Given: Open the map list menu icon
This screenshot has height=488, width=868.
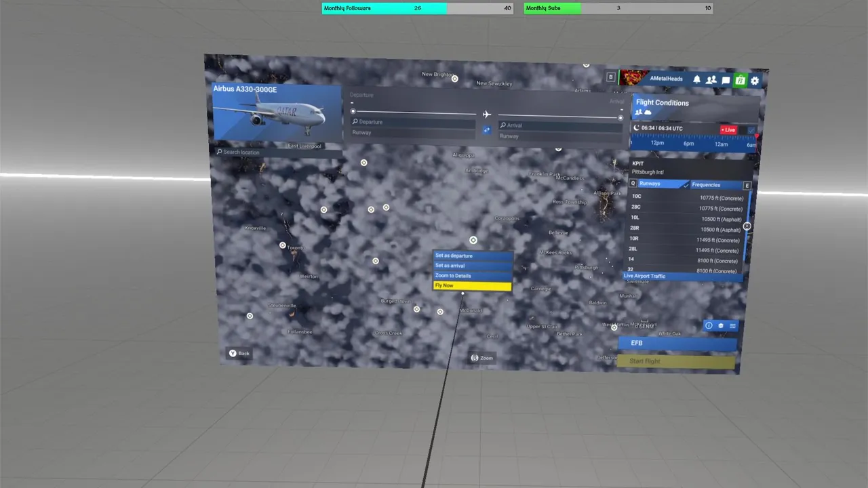Looking at the screenshot, I should click(732, 326).
